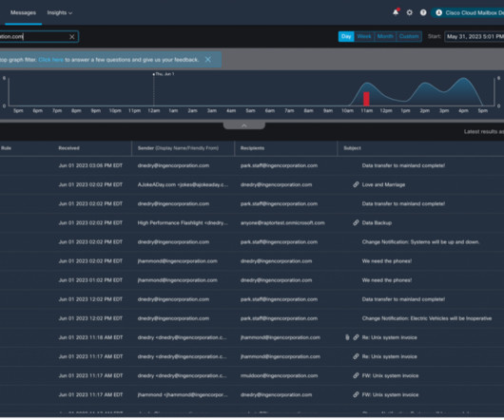Open the Data Backup message
Image resolution: width=504 pixels, height=420 pixels.
pos(377,223)
